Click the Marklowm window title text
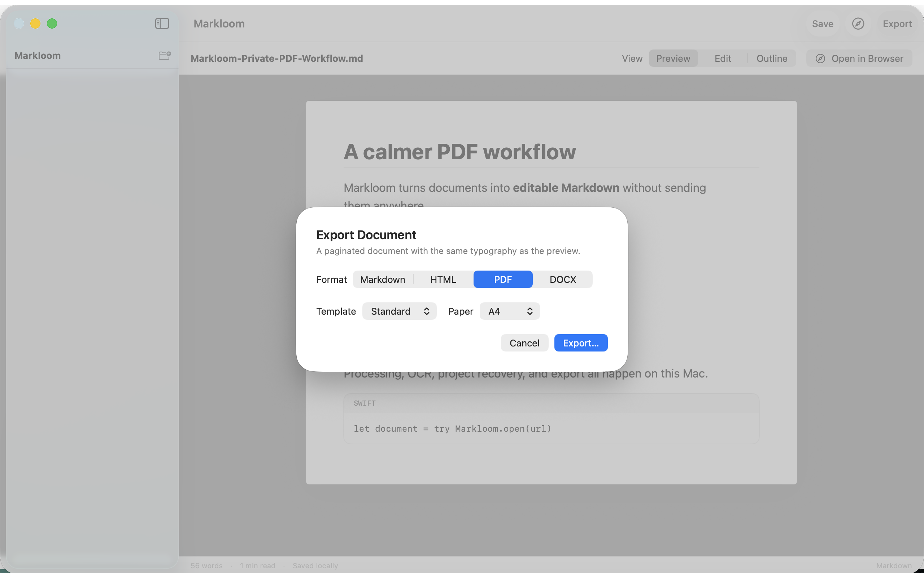 coord(219,24)
